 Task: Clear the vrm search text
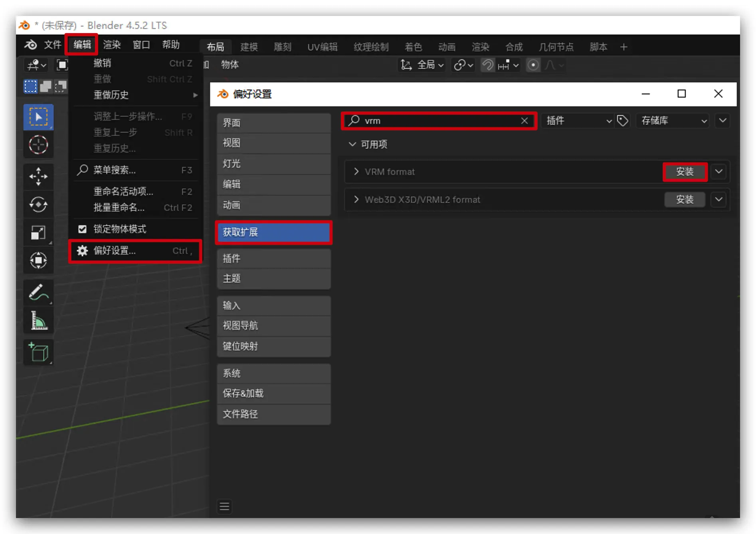coord(524,121)
